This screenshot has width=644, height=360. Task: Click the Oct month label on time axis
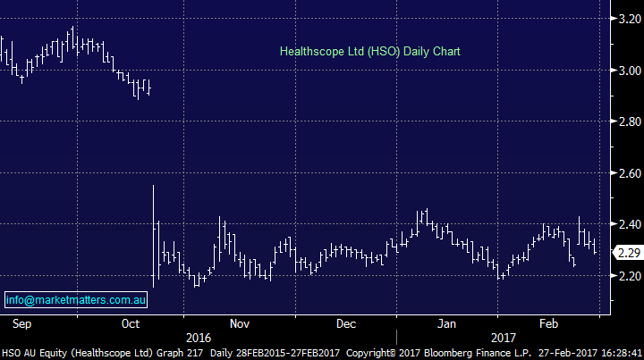point(131,324)
